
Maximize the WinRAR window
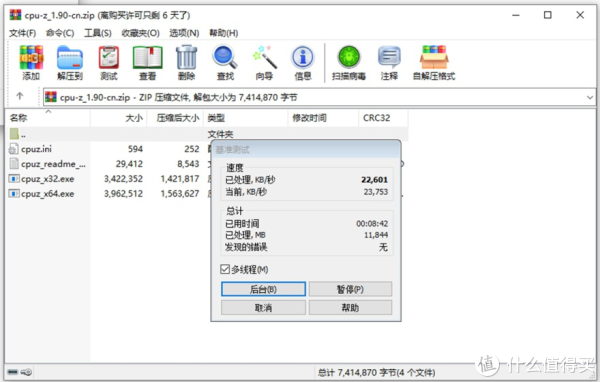(x=548, y=15)
